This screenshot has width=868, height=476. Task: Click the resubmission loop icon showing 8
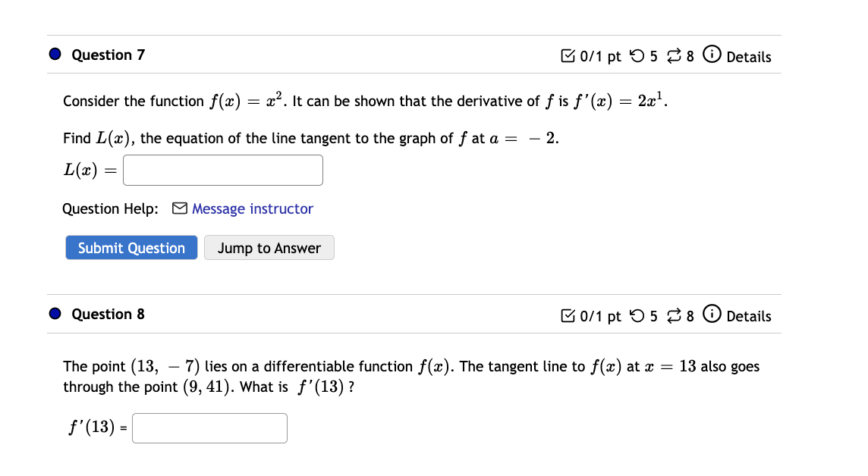(674, 55)
